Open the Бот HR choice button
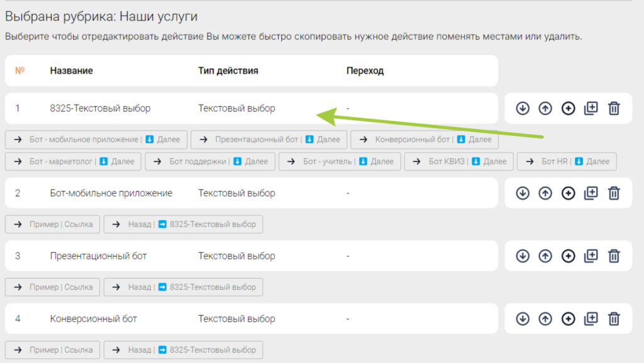The height and width of the screenshot is (363, 644). [567, 162]
